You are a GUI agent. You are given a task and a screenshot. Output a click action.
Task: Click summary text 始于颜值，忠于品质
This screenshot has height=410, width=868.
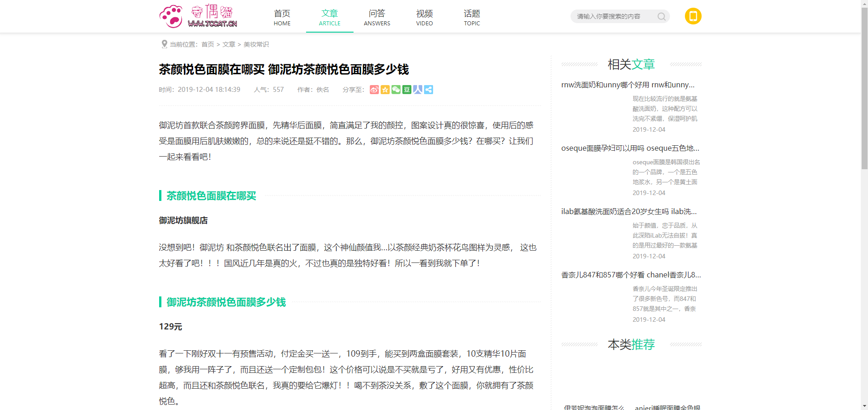coord(665,235)
